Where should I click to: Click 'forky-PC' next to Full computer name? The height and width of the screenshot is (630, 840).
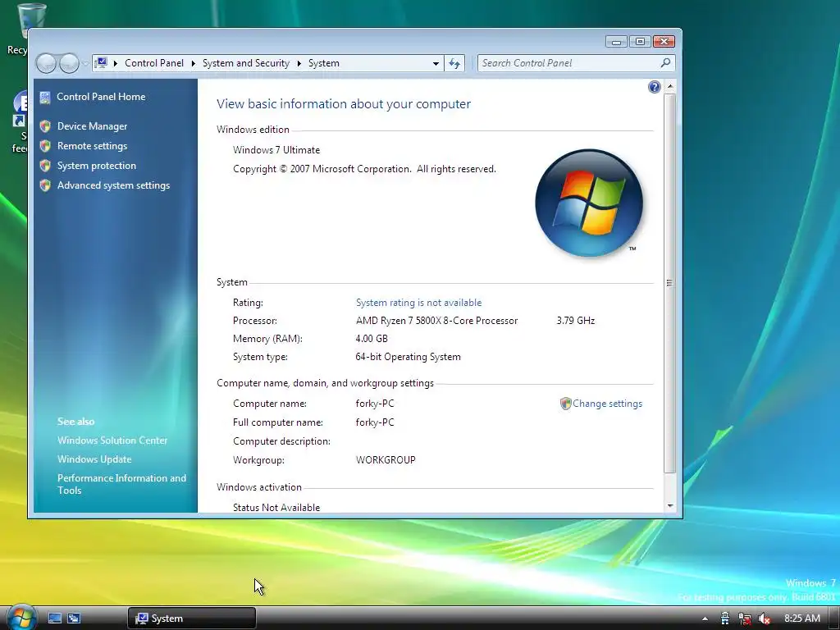tap(374, 422)
